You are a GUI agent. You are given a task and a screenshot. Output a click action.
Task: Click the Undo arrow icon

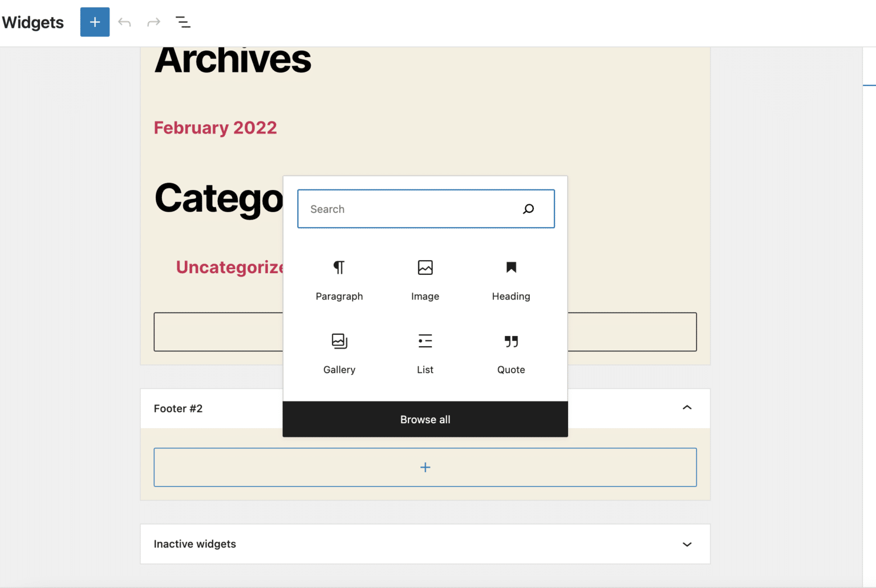coord(124,22)
